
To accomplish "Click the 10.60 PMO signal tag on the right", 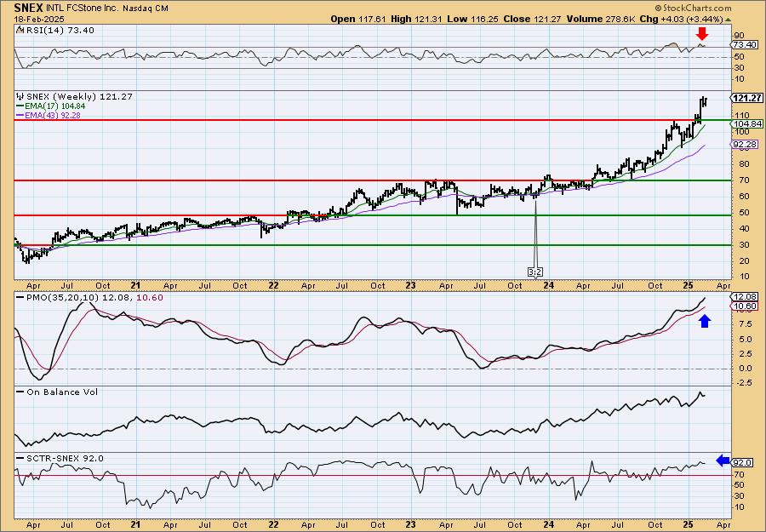I will pyautogui.click(x=745, y=306).
